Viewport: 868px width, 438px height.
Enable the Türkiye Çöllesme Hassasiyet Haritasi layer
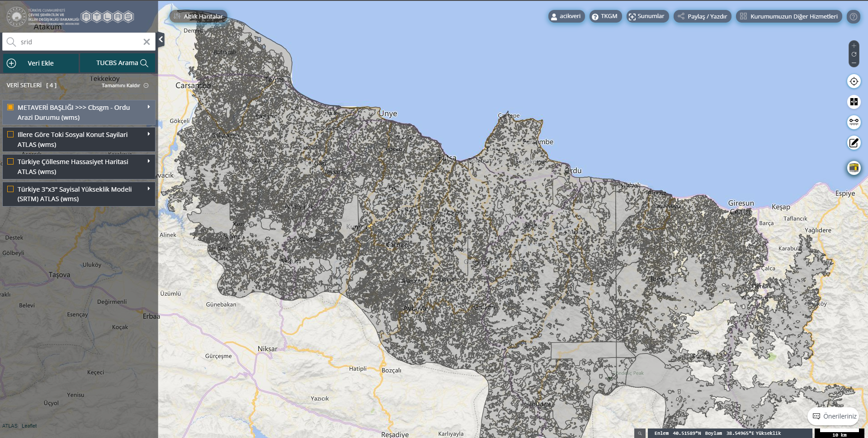(10, 161)
